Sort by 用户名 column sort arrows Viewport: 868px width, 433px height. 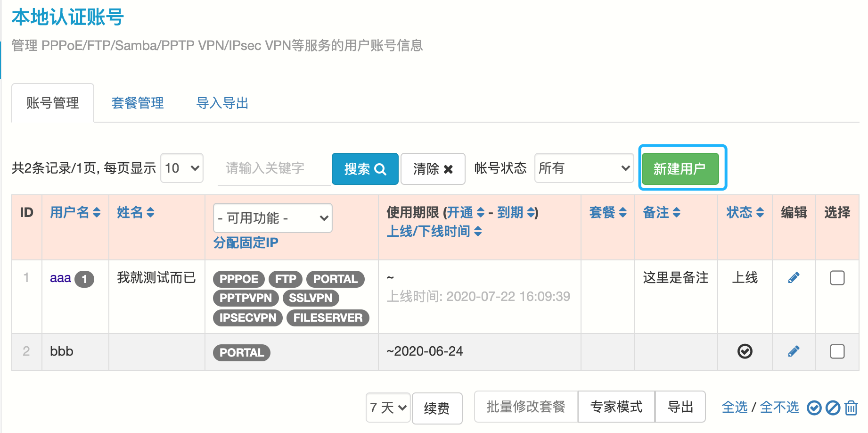[97, 213]
